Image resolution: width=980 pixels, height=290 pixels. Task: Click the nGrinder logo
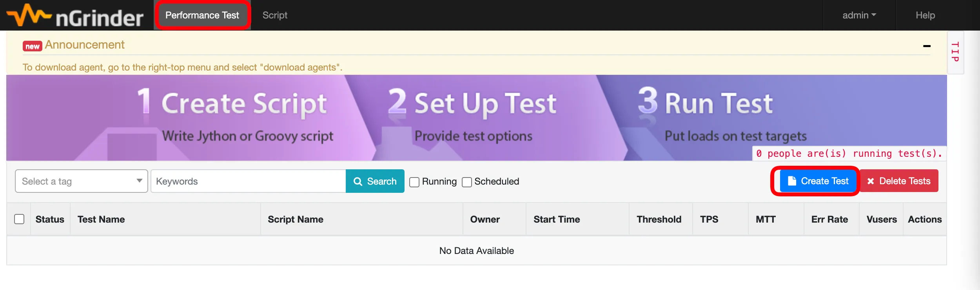pos(75,16)
